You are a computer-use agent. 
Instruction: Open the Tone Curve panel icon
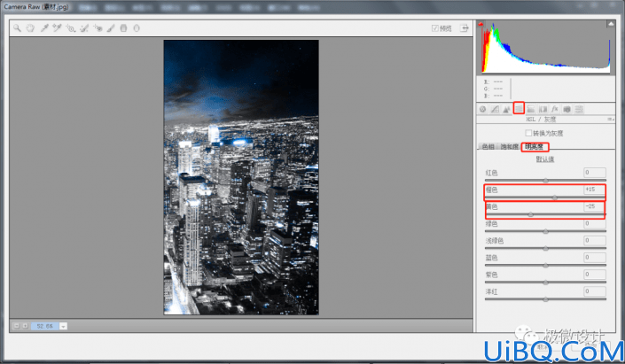tap(495, 109)
